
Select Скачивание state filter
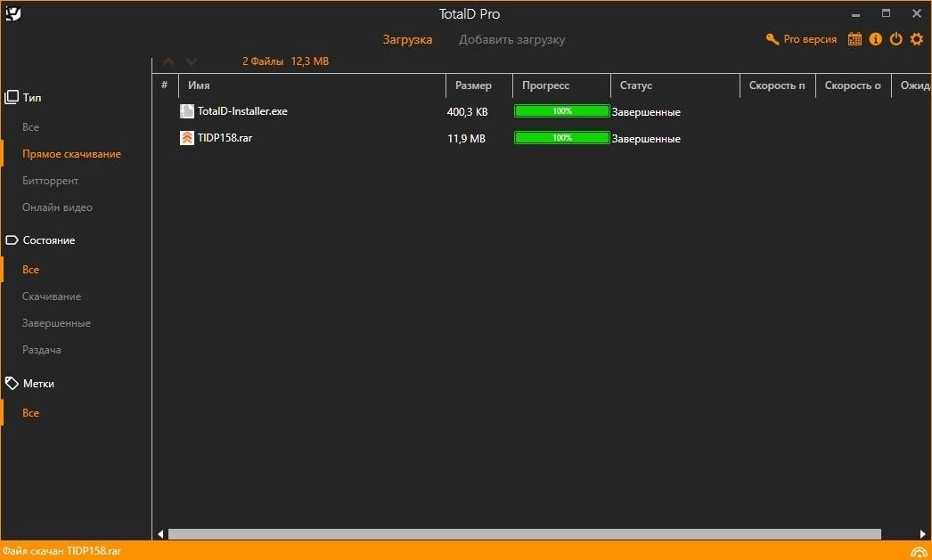click(x=51, y=296)
